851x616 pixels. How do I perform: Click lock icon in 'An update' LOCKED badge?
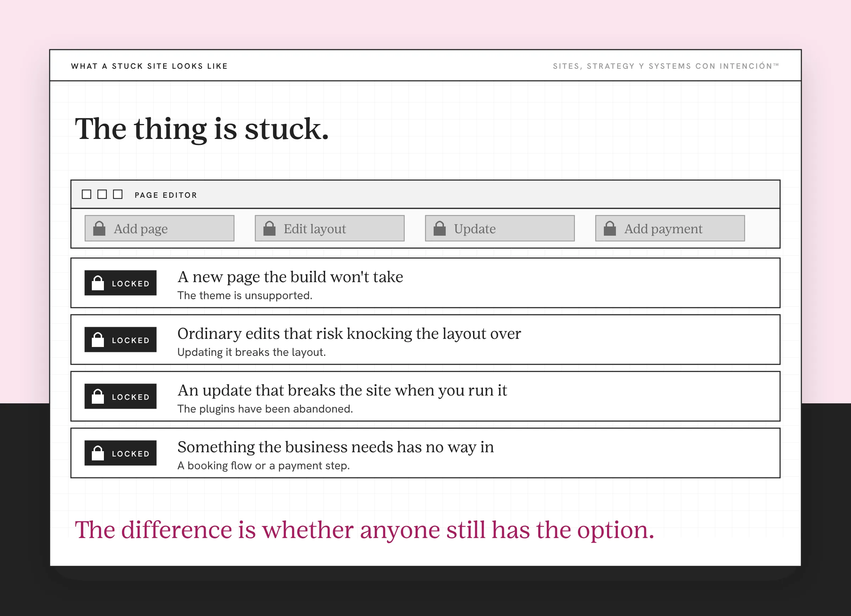coord(98,396)
